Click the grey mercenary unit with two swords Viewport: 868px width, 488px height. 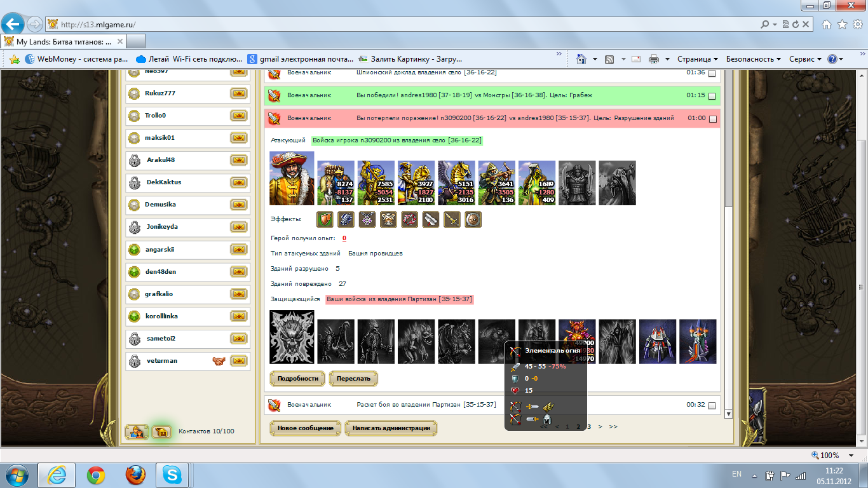(x=578, y=183)
